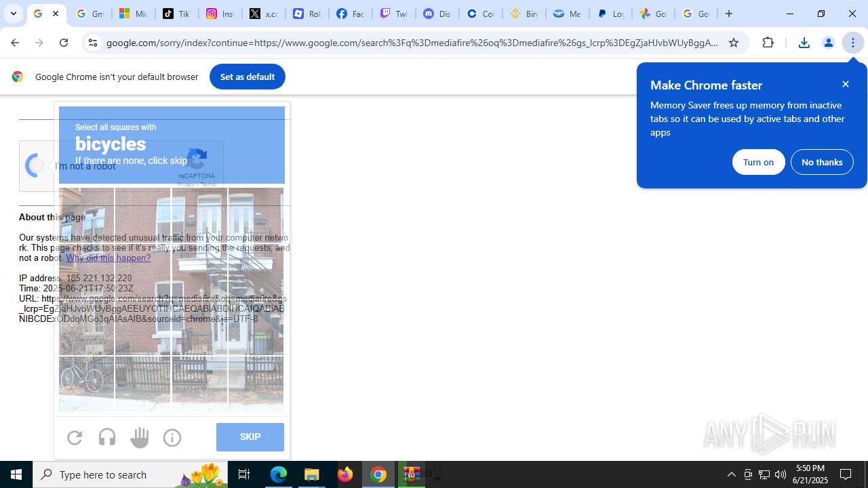Open reCAPTCHA help info icon
The height and width of the screenshot is (488, 868).
172,437
